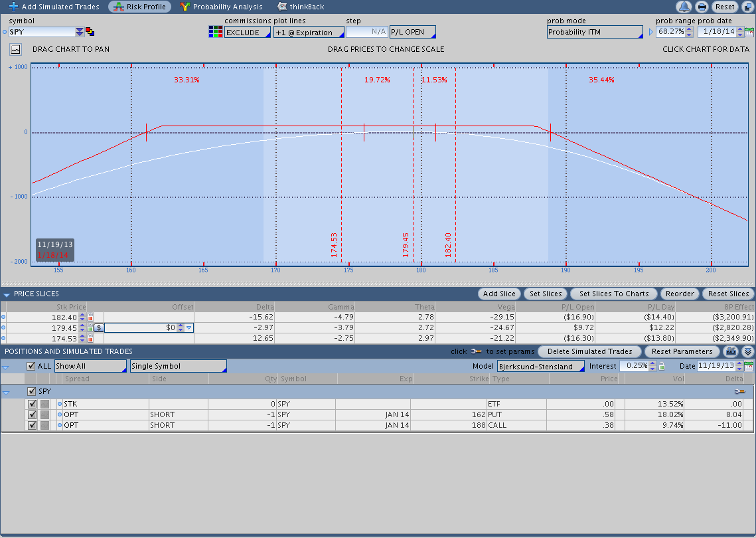This screenshot has height=538, width=756.
Task: Open the prob date calendar icon
Action: (x=749, y=32)
